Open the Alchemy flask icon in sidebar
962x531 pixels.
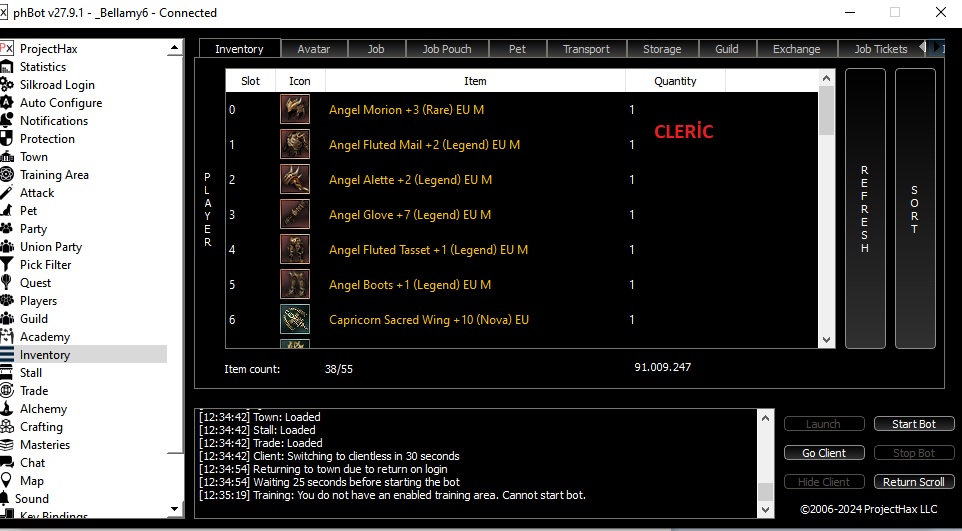pos(7,409)
